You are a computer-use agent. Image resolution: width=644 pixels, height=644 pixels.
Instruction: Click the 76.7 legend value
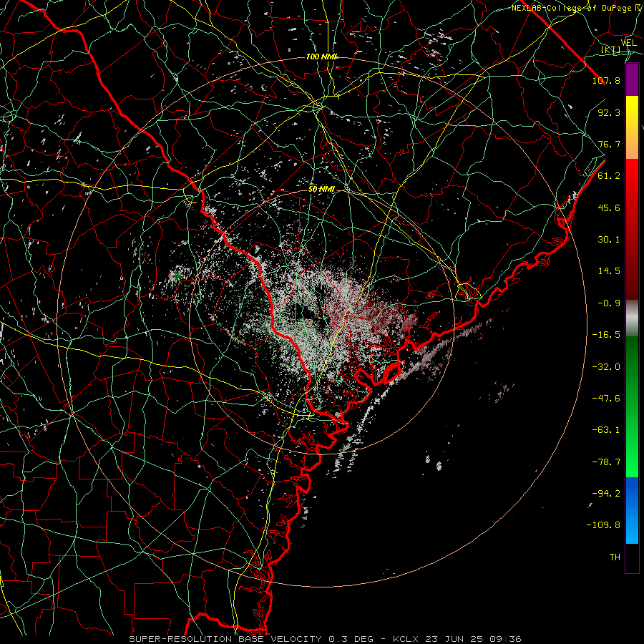tap(609, 144)
